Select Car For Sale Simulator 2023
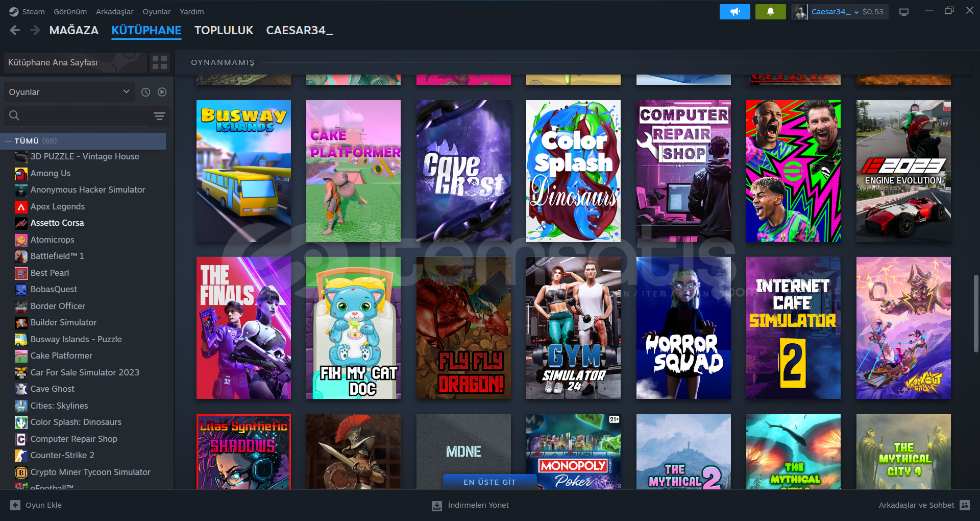980x521 pixels. [x=84, y=372]
